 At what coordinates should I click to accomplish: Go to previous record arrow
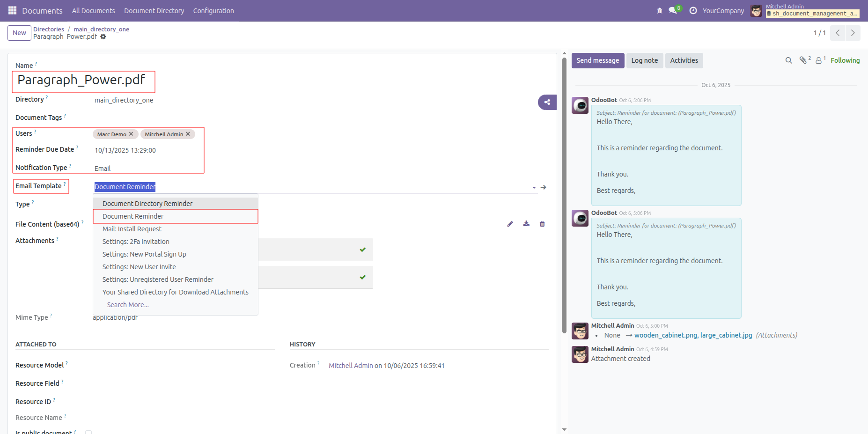point(838,33)
